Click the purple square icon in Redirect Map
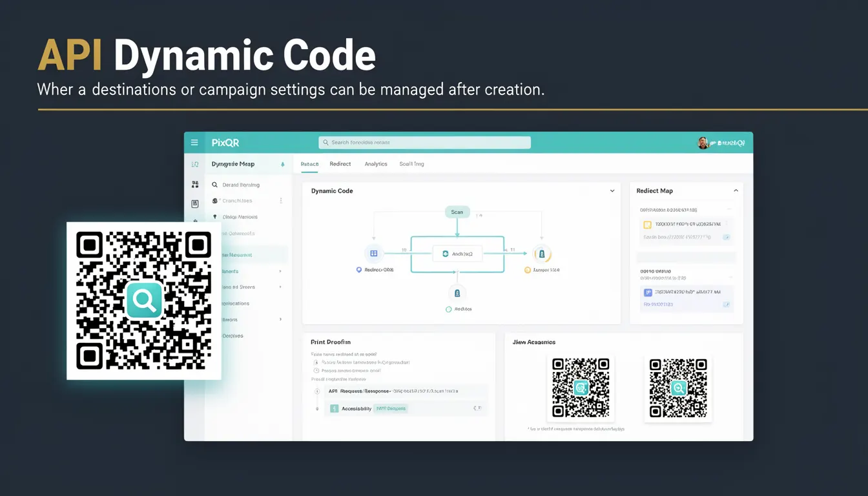Image resolution: width=868 pixels, height=496 pixels. [648, 293]
